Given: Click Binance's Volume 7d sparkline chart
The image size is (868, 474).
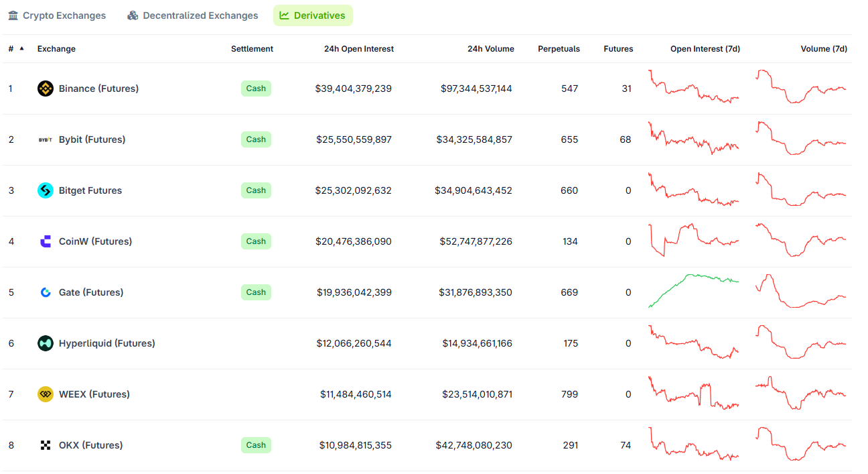Looking at the screenshot, I should (800, 87).
